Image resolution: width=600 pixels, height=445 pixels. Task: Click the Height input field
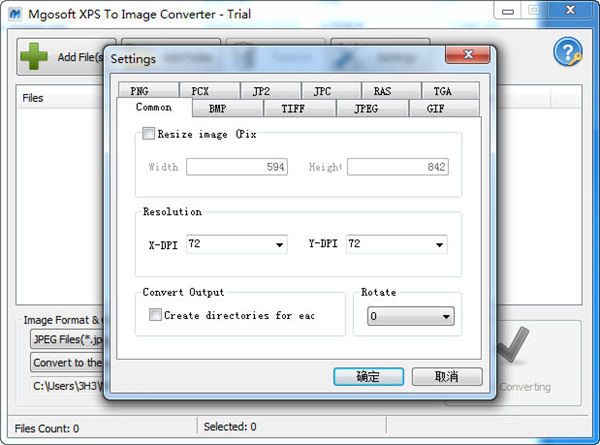pos(398,167)
